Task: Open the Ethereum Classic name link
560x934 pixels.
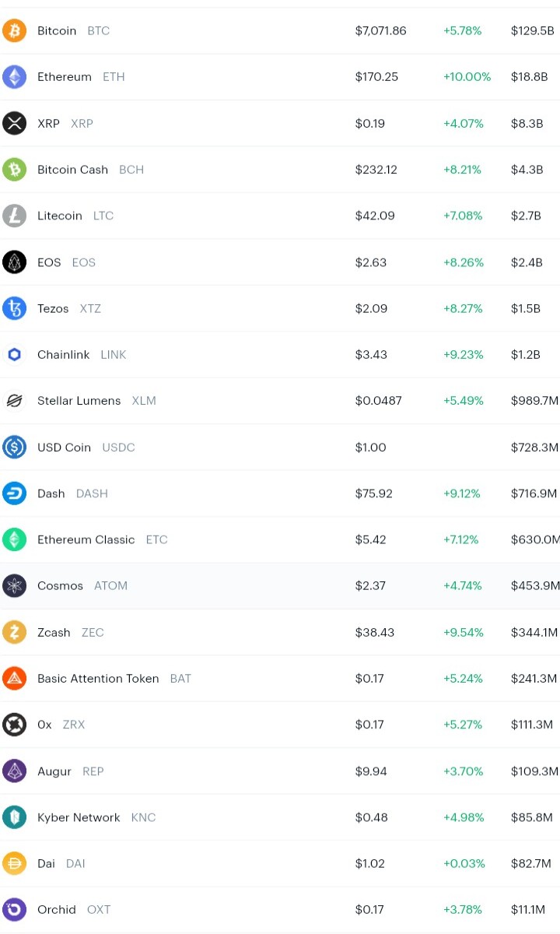Action: pos(86,539)
